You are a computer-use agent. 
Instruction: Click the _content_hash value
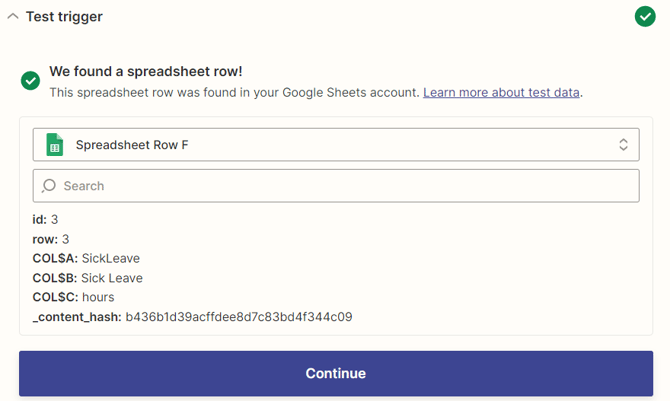(238, 317)
